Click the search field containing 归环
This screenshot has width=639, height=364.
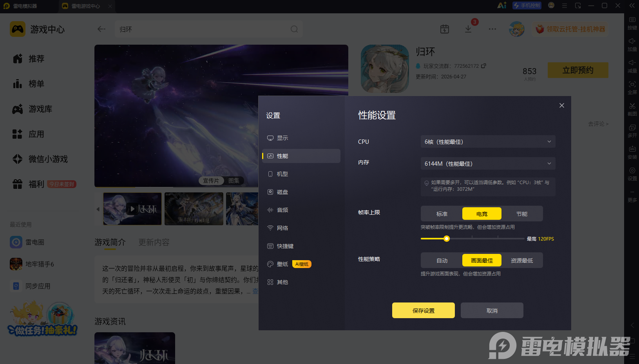[x=208, y=29]
